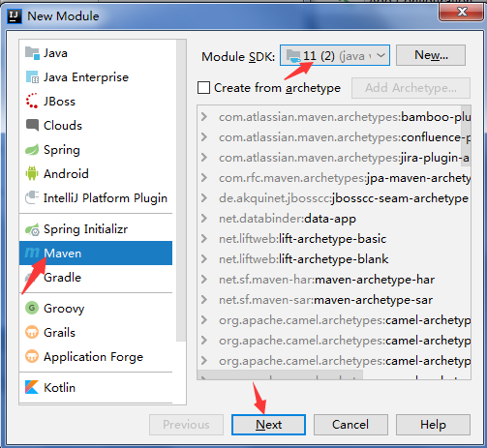This screenshot has height=448, width=487.
Task: Expand the jbosscc-seam-archetype node
Action: pyautogui.click(x=203, y=198)
